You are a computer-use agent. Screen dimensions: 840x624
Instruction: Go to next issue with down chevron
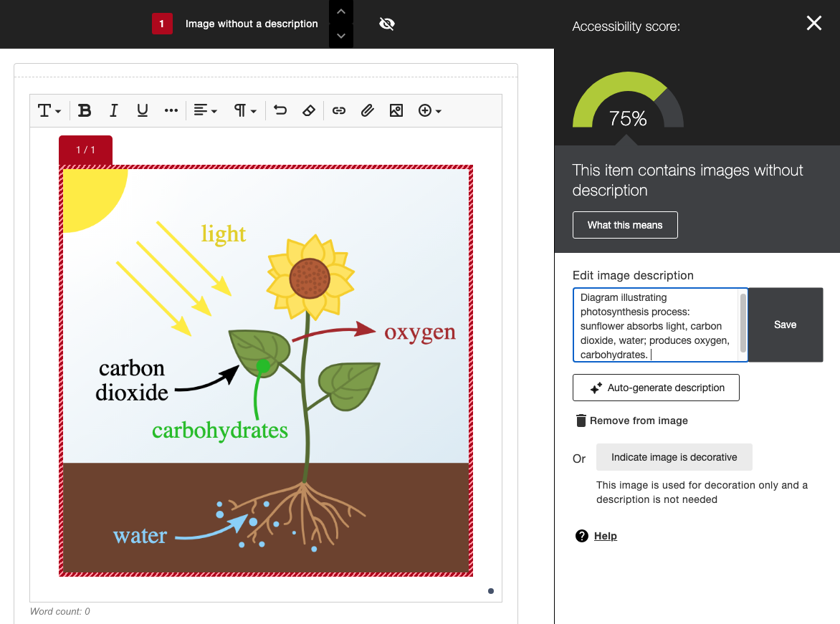(341, 36)
